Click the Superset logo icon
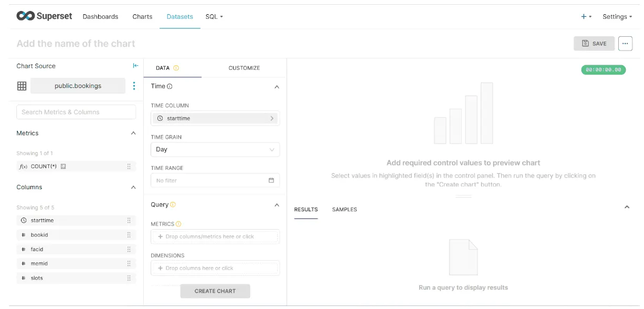The height and width of the screenshot is (309, 644). pyautogui.click(x=25, y=16)
